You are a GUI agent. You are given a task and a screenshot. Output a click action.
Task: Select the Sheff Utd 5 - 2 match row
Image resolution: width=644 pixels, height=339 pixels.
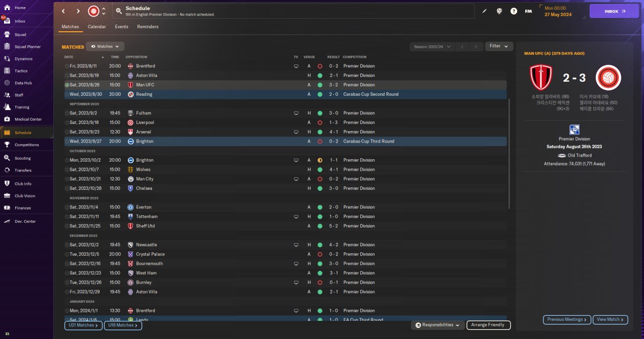[285, 226]
